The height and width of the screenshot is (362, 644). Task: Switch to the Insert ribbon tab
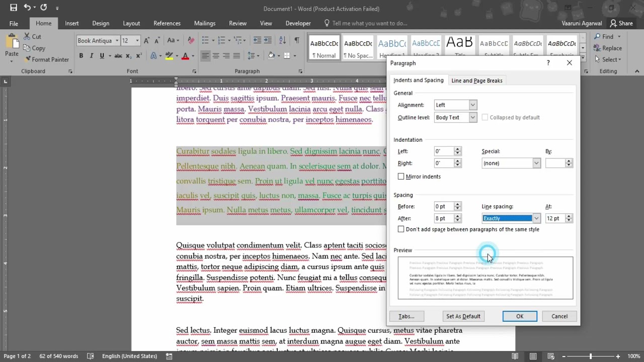click(71, 23)
